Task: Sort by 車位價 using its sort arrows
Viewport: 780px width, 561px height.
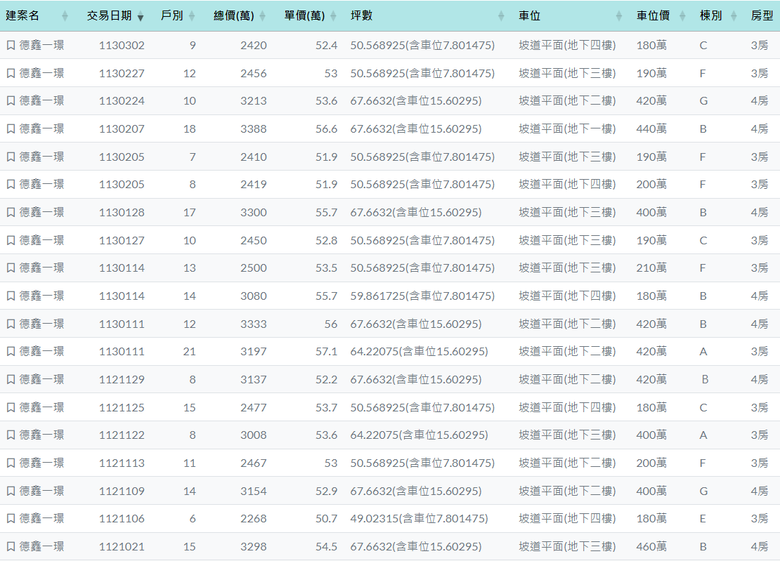Action: pyautogui.click(x=682, y=16)
